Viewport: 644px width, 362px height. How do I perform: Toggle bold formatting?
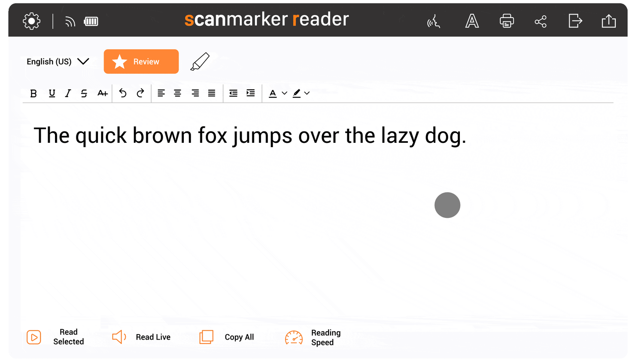click(x=33, y=94)
